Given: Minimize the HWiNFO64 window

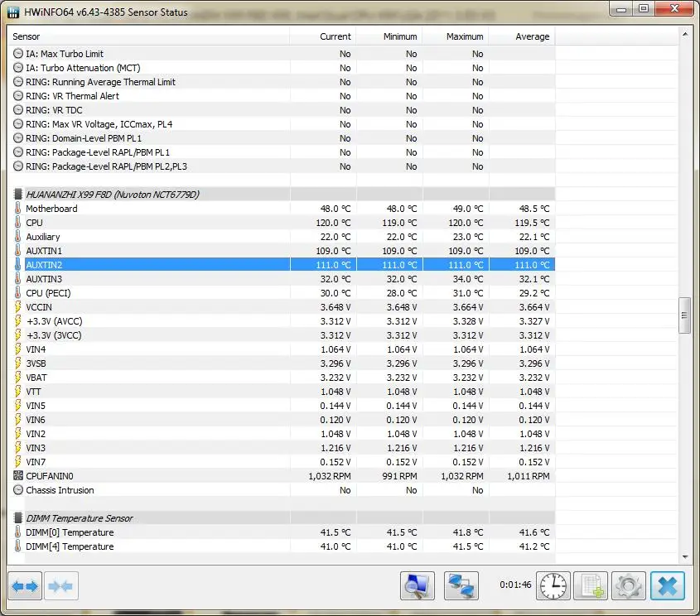Looking at the screenshot, I should point(621,9).
